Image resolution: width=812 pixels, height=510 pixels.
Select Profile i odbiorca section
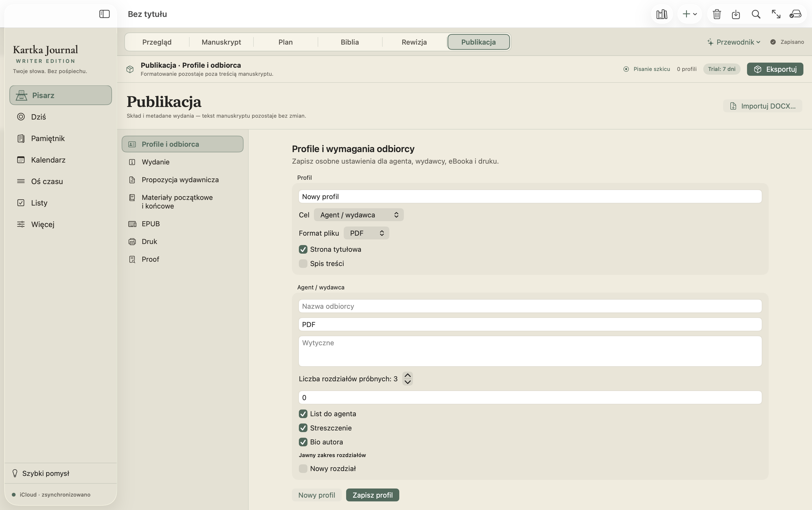click(x=182, y=144)
